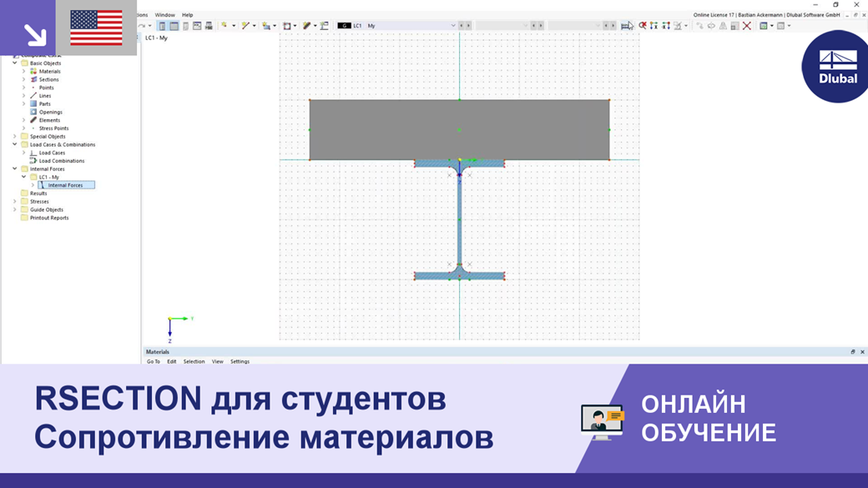Click the delete results red X magnifier icon
The width and height of the screenshot is (868, 488).
coord(643,26)
